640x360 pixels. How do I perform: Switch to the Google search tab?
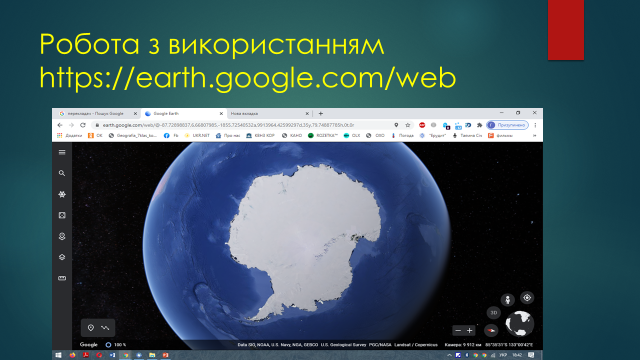click(98, 113)
